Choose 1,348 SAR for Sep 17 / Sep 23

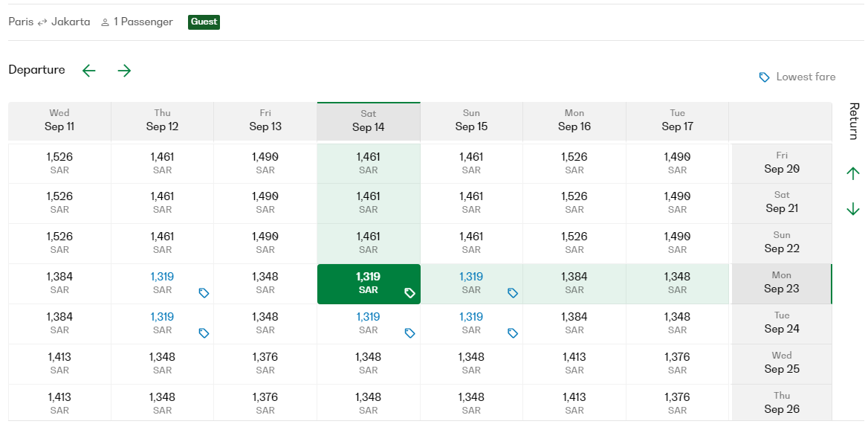[x=678, y=283]
